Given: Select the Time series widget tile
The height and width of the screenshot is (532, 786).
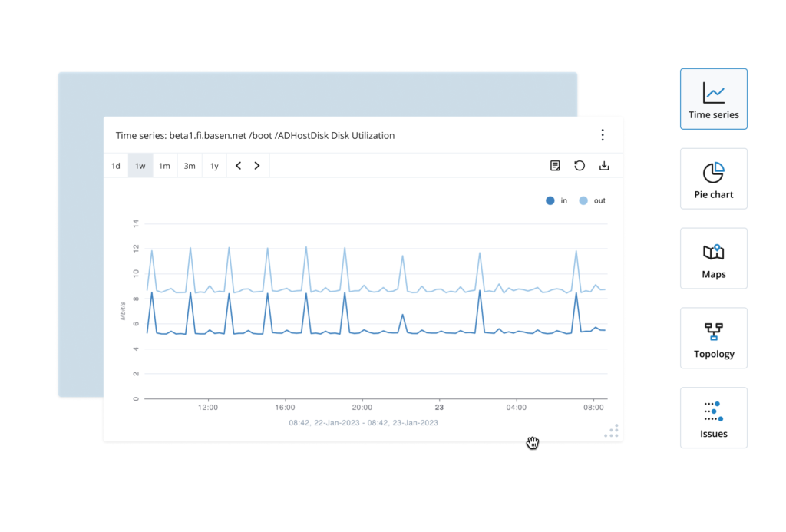Looking at the screenshot, I should 713,99.
